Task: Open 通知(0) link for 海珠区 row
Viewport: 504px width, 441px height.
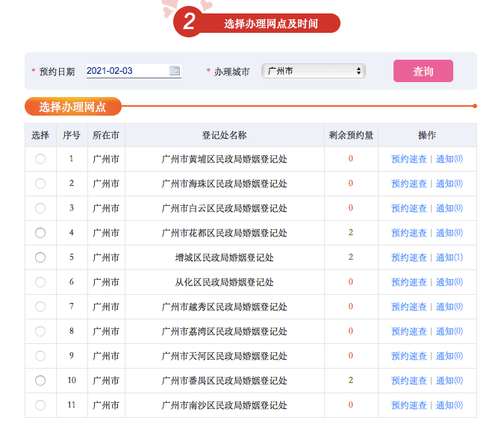Action: point(449,184)
